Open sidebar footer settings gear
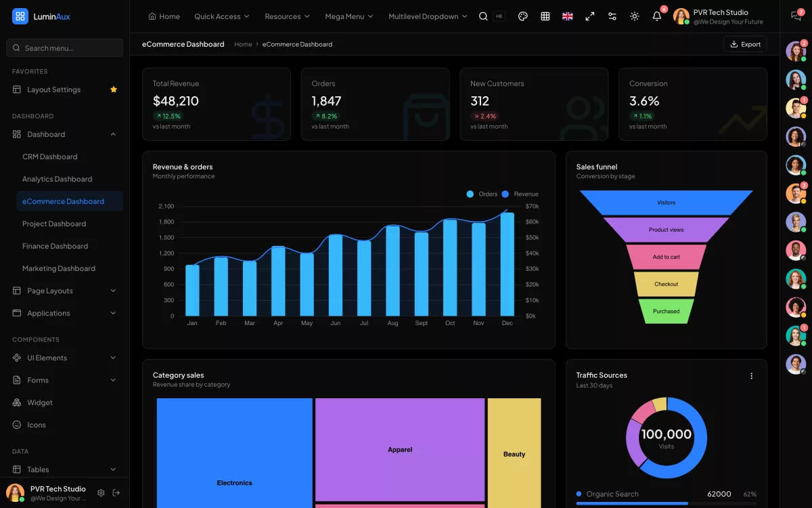 pos(101,492)
